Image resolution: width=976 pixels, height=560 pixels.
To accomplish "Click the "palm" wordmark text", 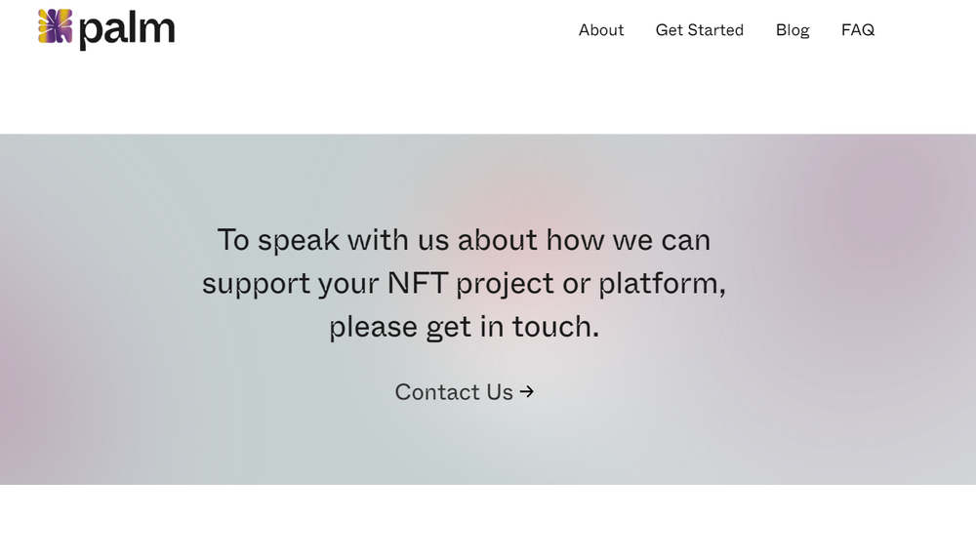I will pyautogui.click(x=127, y=30).
